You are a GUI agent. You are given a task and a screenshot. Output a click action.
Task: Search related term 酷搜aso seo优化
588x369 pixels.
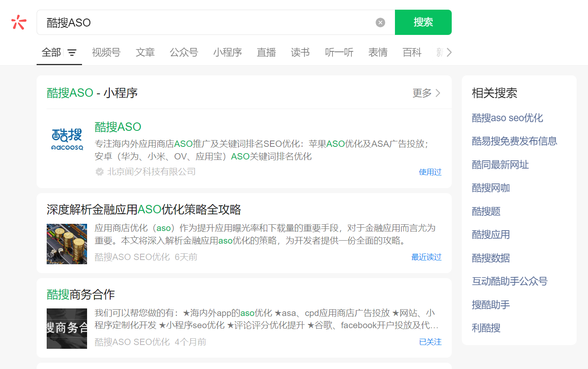pyautogui.click(x=507, y=118)
